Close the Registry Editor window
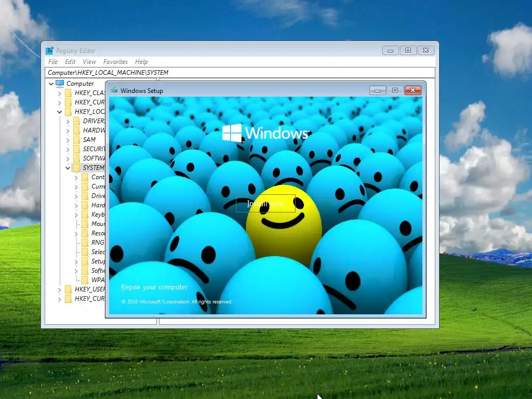 point(426,50)
